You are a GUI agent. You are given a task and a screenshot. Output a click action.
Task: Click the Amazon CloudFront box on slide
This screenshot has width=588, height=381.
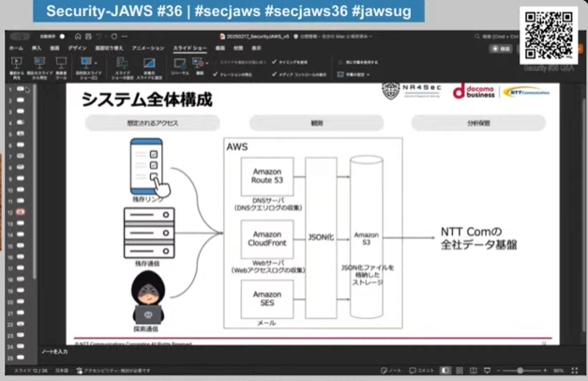(267, 238)
